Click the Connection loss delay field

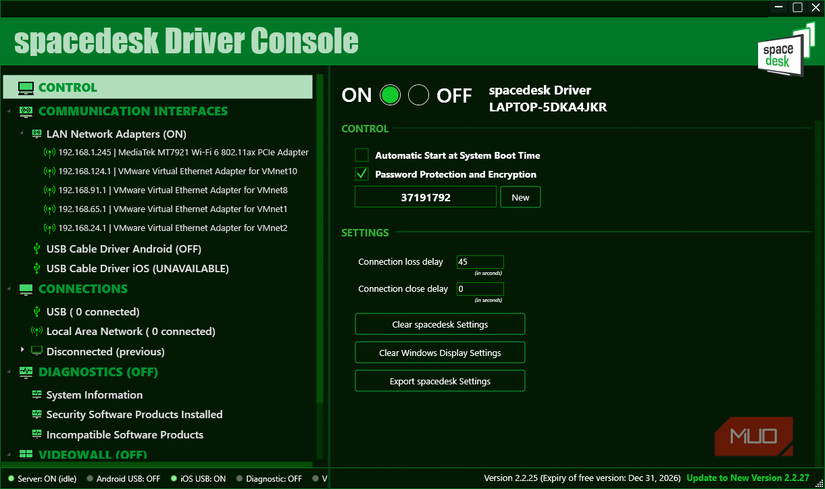pos(480,262)
